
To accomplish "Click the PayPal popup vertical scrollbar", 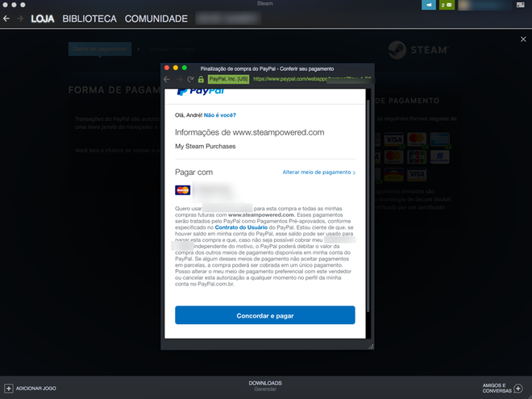I will point(368,206).
